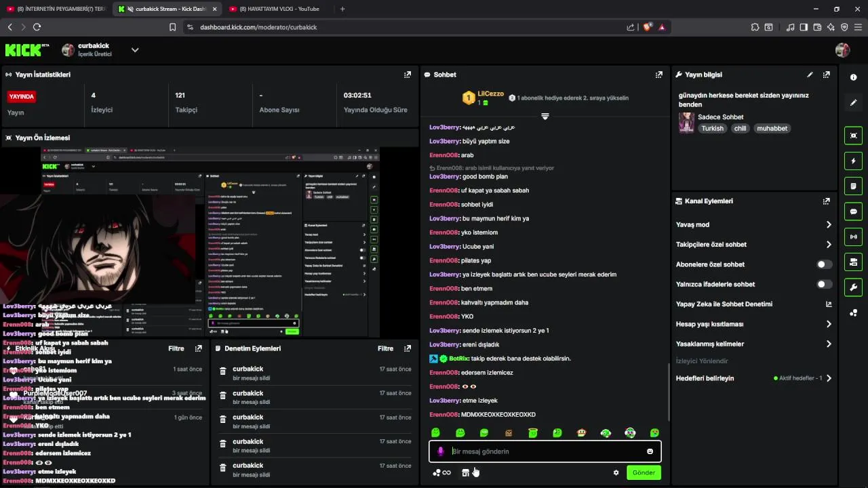Toggle Abonelere özel sohbet switch
The width and height of the screenshot is (868, 488).
point(824,264)
